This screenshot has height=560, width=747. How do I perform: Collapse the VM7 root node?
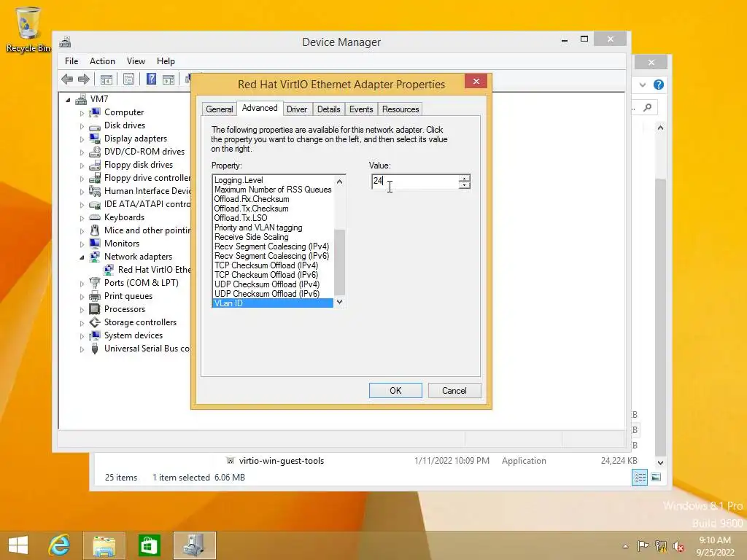pos(68,100)
